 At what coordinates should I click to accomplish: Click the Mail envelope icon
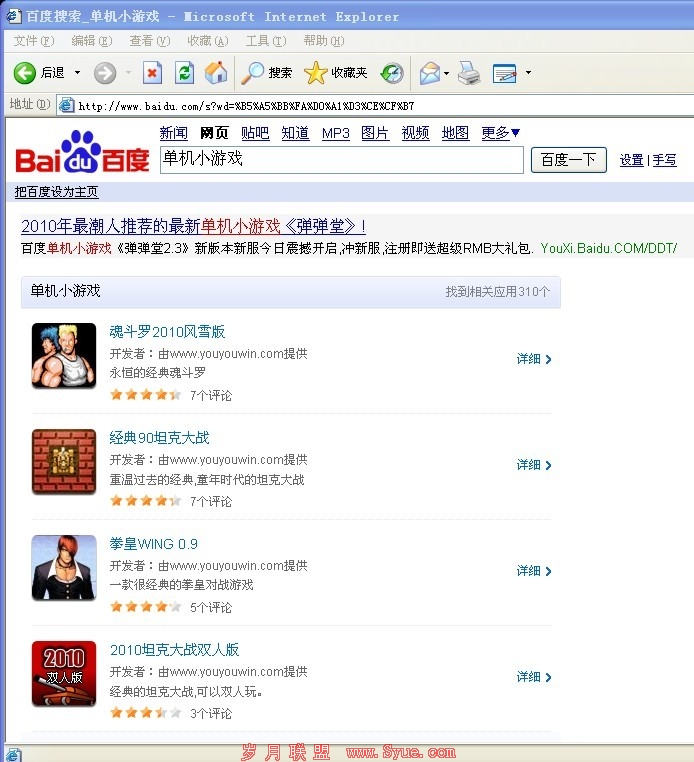point(430,73)
